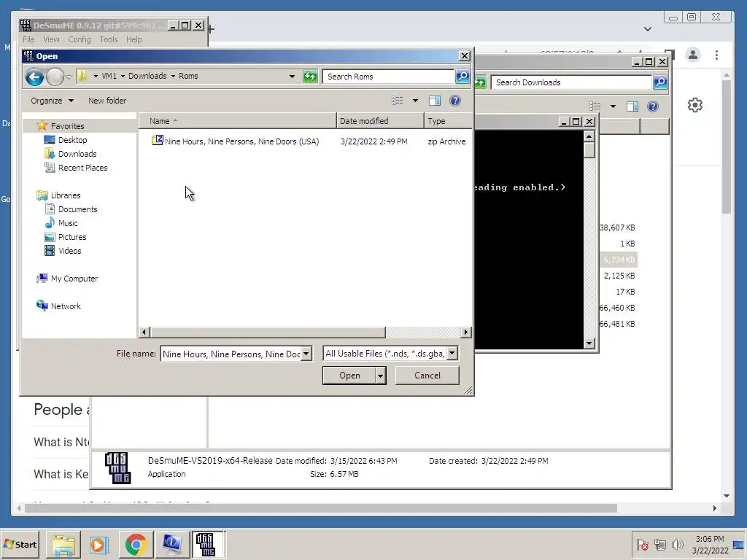Viewport: 747px width, 560px height.
Task: Sort by Name column header
Action: tap(237, 121)
